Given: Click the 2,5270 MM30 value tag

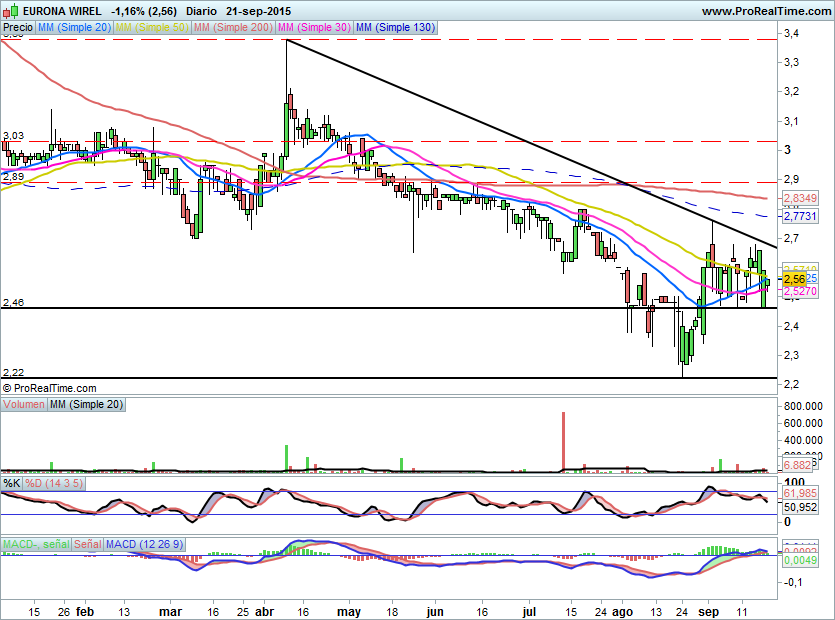Looking at the screenshot, I should (x=800, y=291).
